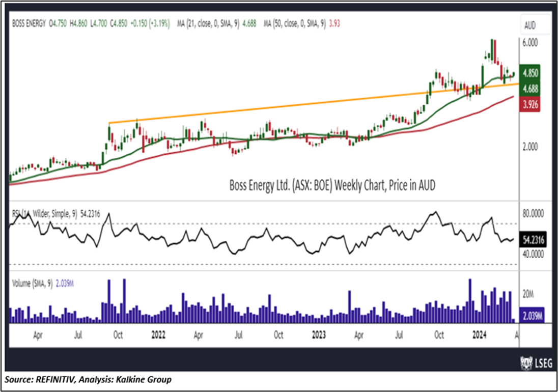Click the 2.039M volume legend value
The width and height of the screenshot is (558, 392).
[x=65, y=284]
